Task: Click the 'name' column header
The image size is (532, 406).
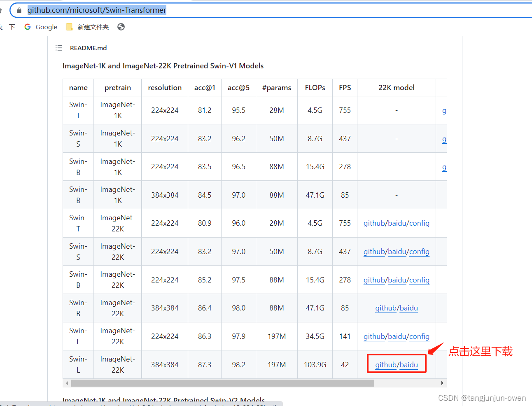Action: (78, 88)
